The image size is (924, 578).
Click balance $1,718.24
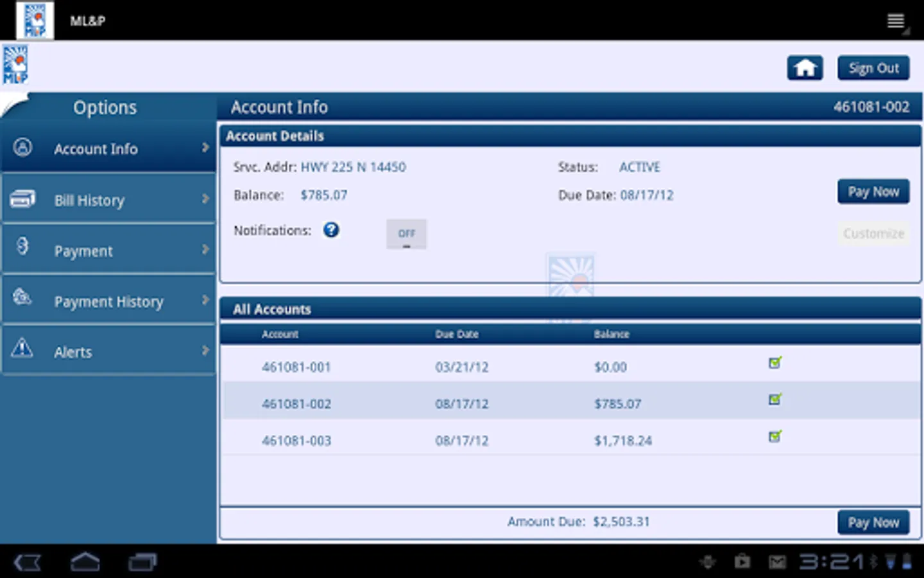coord(623,441)
